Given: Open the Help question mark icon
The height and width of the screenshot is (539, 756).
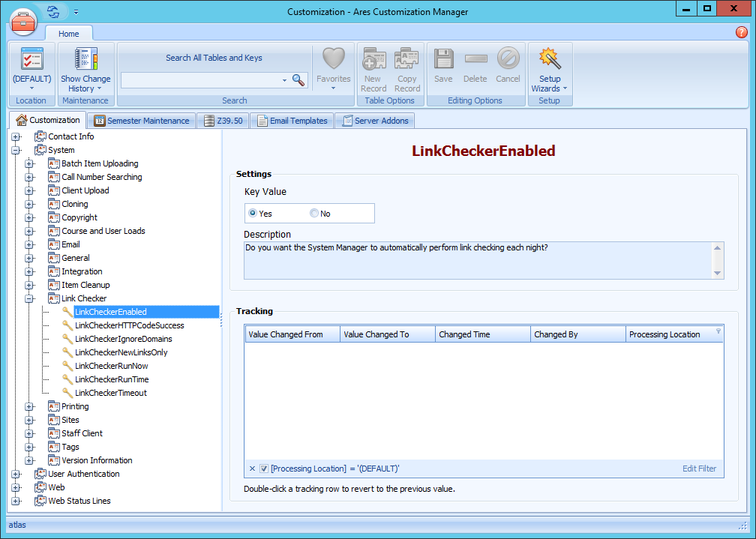Looking at the screenshot, I should click(741, 32).
